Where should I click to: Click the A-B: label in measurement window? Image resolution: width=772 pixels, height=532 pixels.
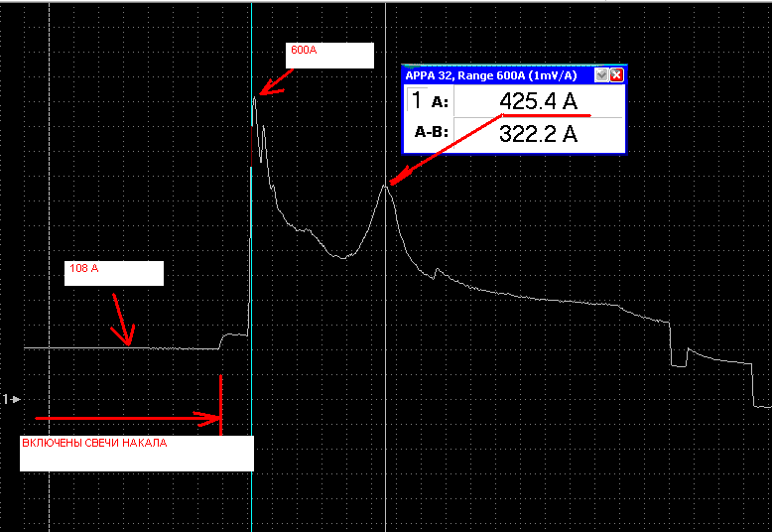click(x=432, y=132)
